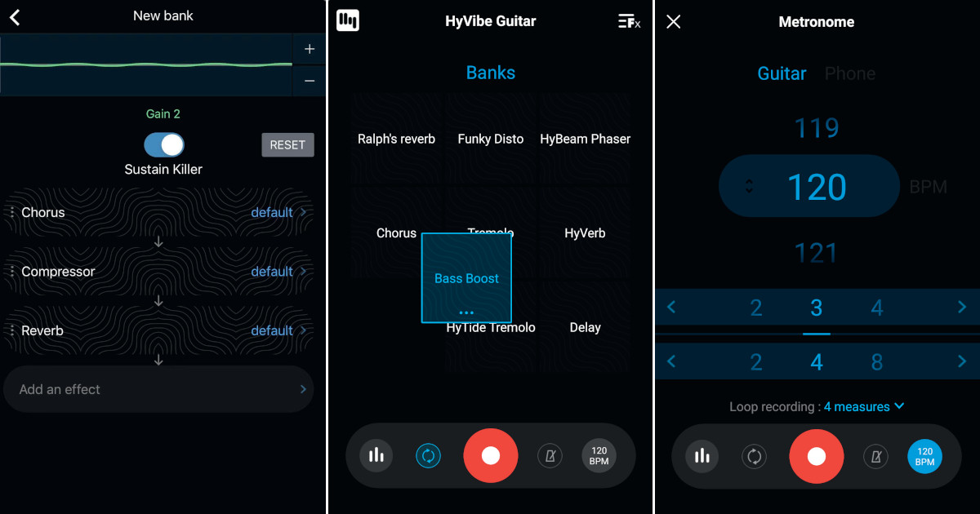The height and width of the screenshot is (514, 980).
Task: Click left arrow of beats row
Action: [671, 308]
